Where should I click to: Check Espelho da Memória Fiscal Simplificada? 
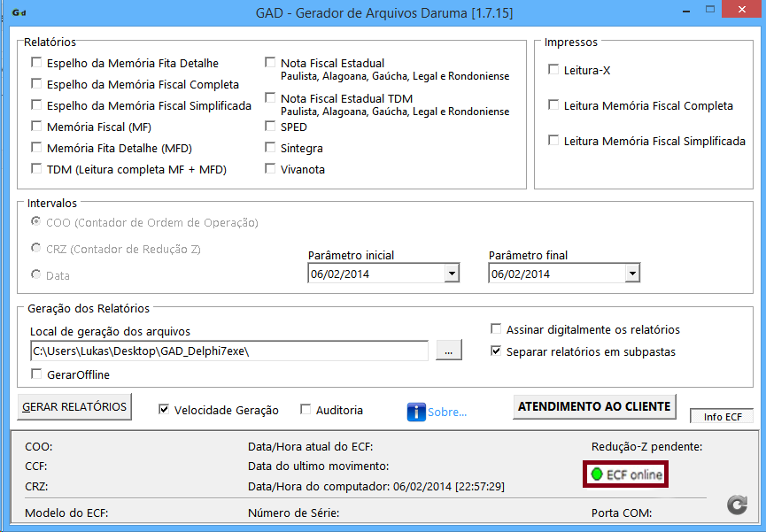coord(36,105)
